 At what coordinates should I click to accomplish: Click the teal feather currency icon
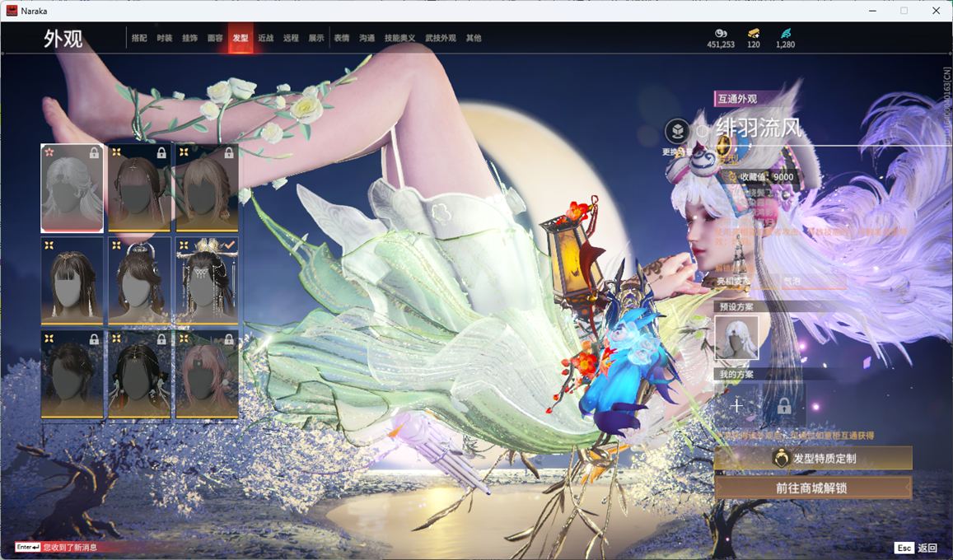[785, 33]
